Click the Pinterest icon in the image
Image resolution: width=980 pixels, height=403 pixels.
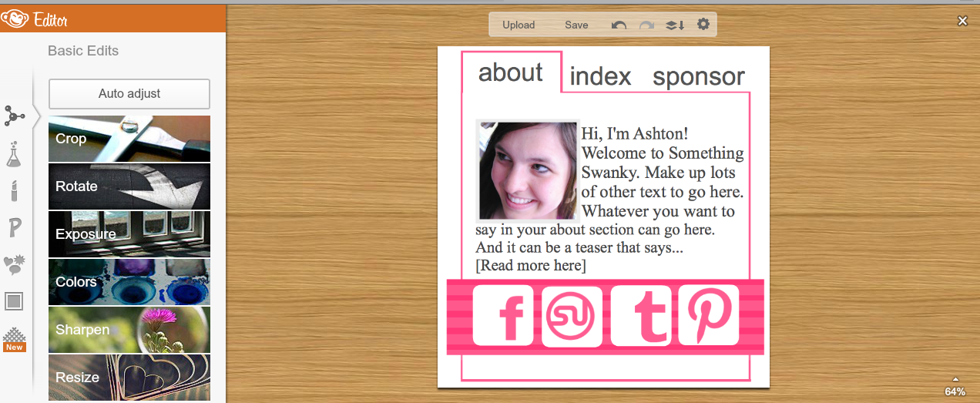click(708, 315)
